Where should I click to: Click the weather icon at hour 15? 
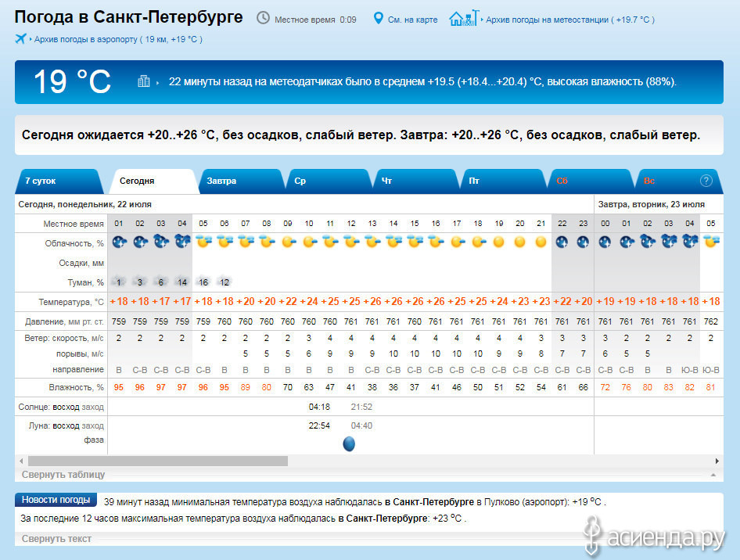[415, 242]
